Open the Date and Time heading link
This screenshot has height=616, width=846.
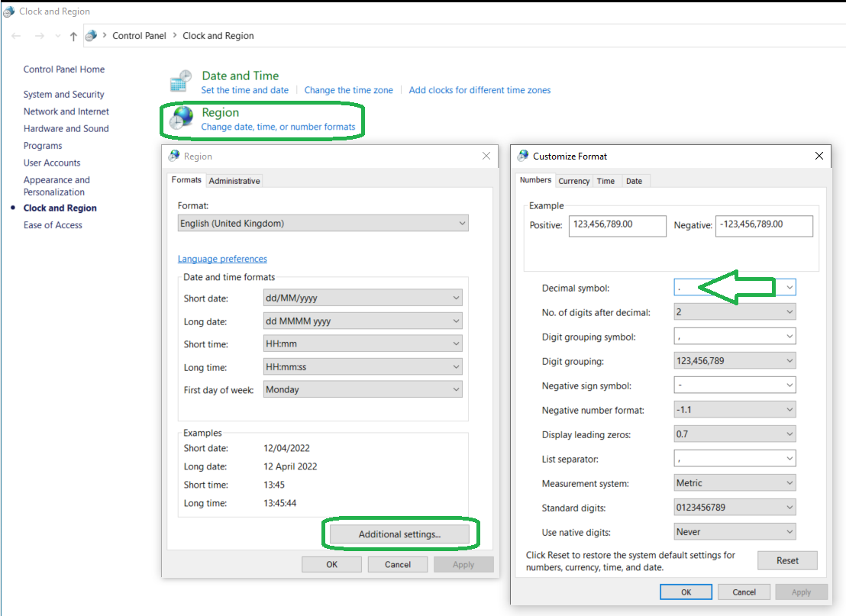click(240, 76)
